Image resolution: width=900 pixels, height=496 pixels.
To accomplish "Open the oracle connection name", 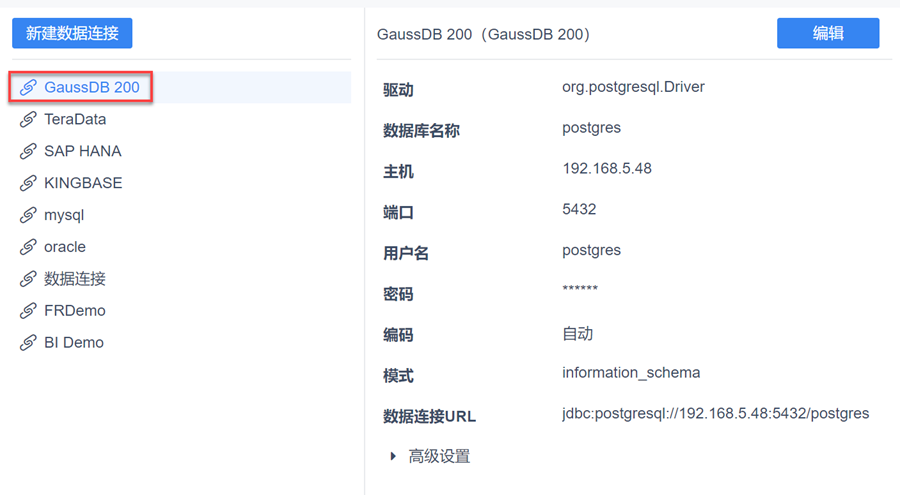I will click(65, 247).
